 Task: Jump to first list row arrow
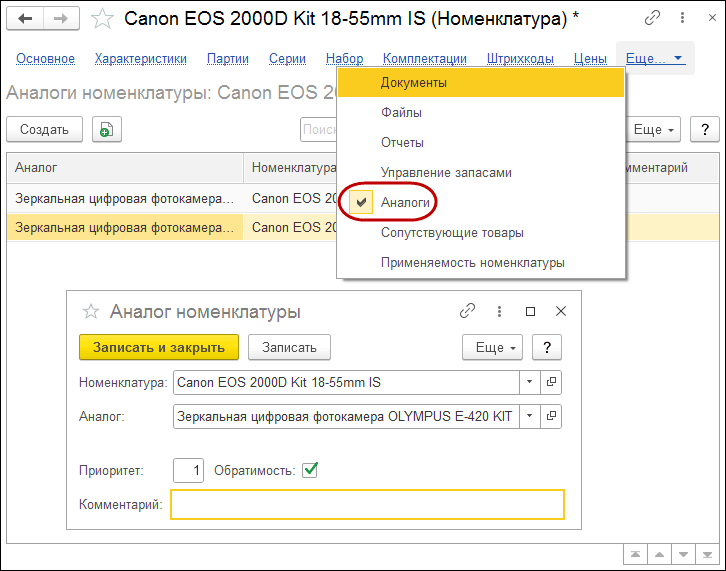[635, 554]
